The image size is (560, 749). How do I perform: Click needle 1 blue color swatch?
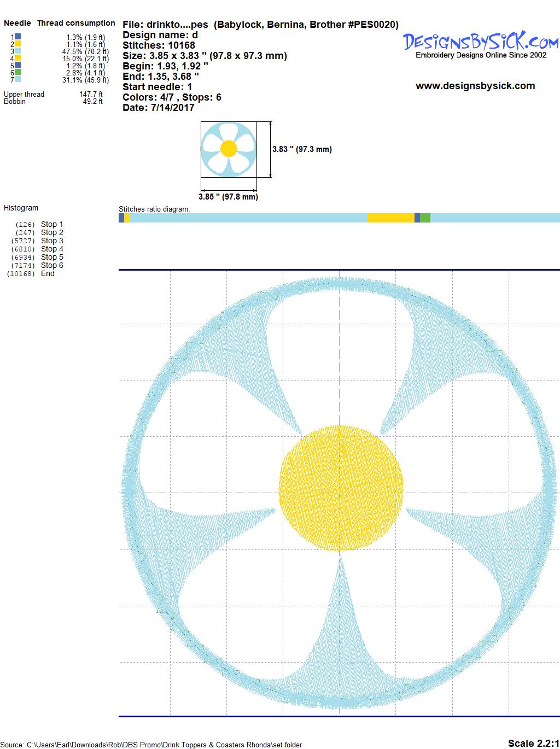point(18,37)
